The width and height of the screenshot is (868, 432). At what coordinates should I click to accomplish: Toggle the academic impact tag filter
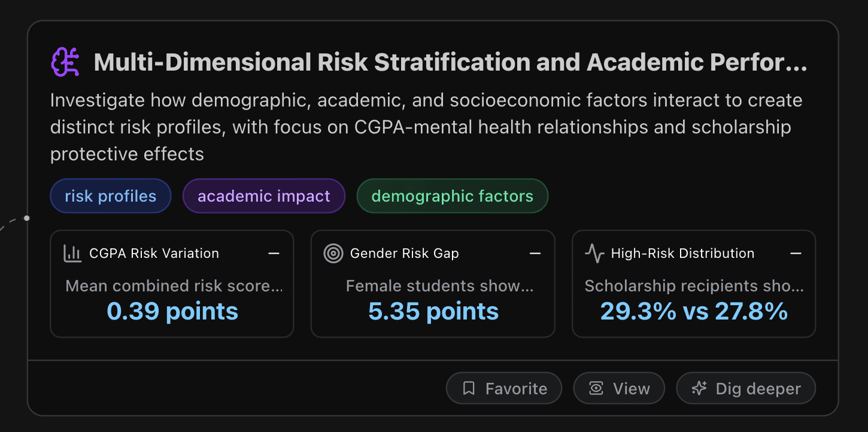(263, 196)
